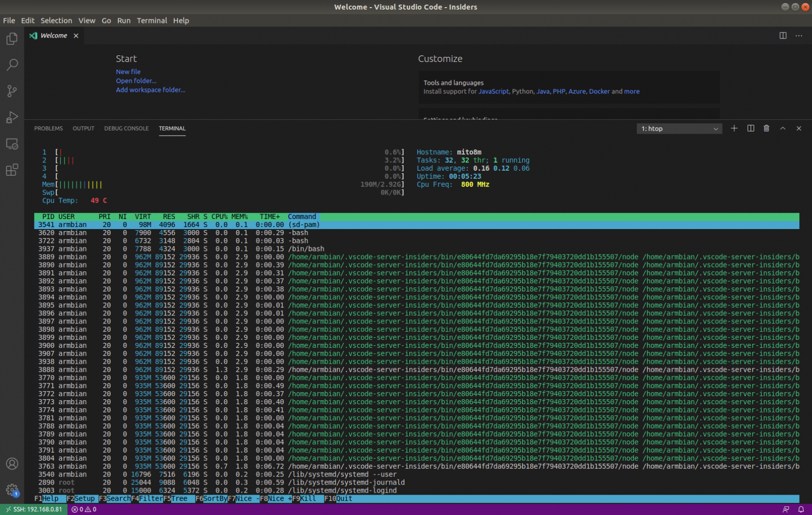
Task: Click the Open folder... link
Action: pos(136,81)
